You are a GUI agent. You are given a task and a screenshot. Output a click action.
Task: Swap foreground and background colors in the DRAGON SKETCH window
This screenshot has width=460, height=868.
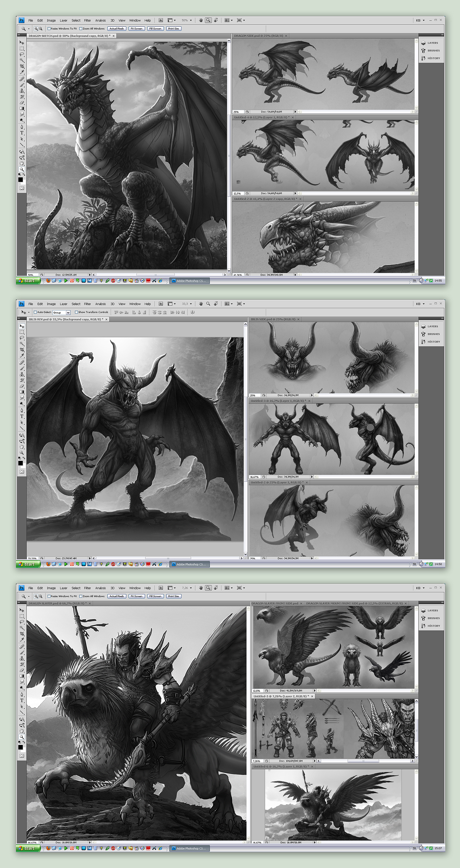pos(24,174)
